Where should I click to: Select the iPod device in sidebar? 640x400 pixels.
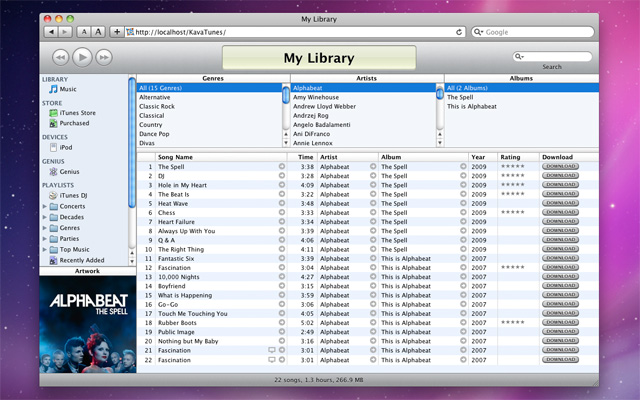[65, 147]
